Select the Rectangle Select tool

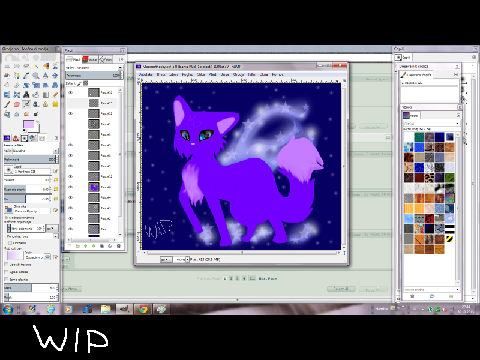7,66
